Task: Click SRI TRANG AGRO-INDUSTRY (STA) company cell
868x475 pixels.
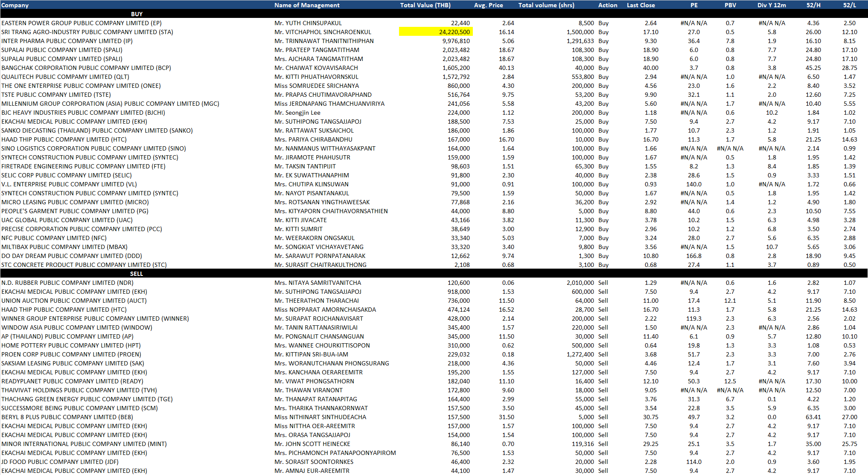Action: 87,32
